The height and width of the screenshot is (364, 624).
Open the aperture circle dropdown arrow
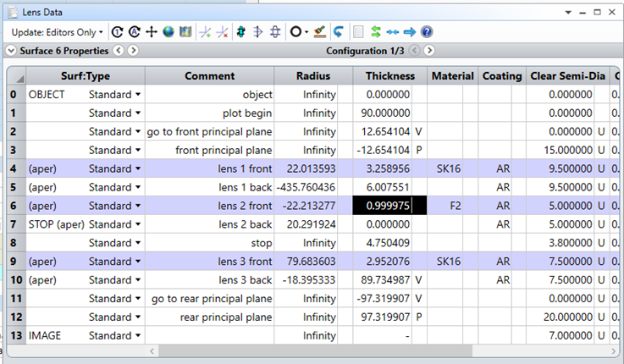click(306, 32)
